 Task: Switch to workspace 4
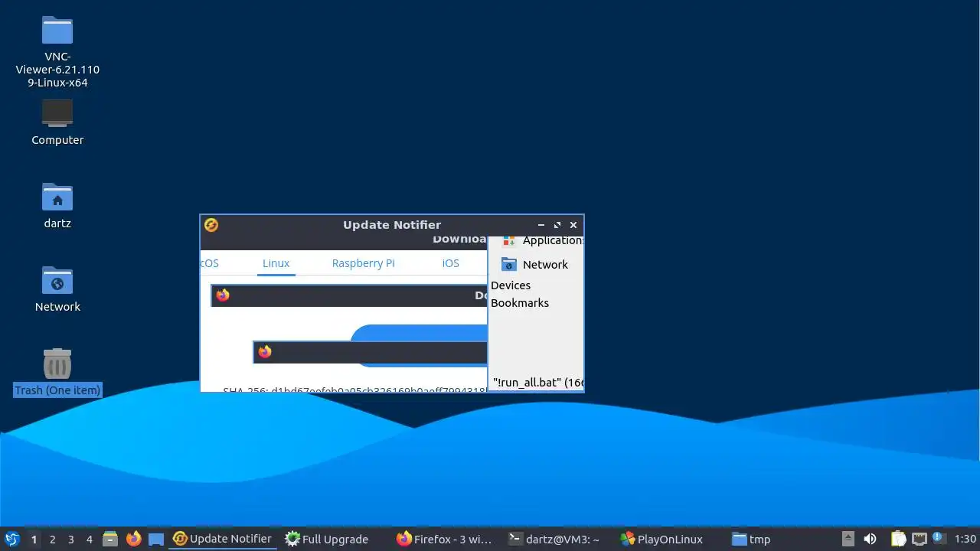pos(89,539)
